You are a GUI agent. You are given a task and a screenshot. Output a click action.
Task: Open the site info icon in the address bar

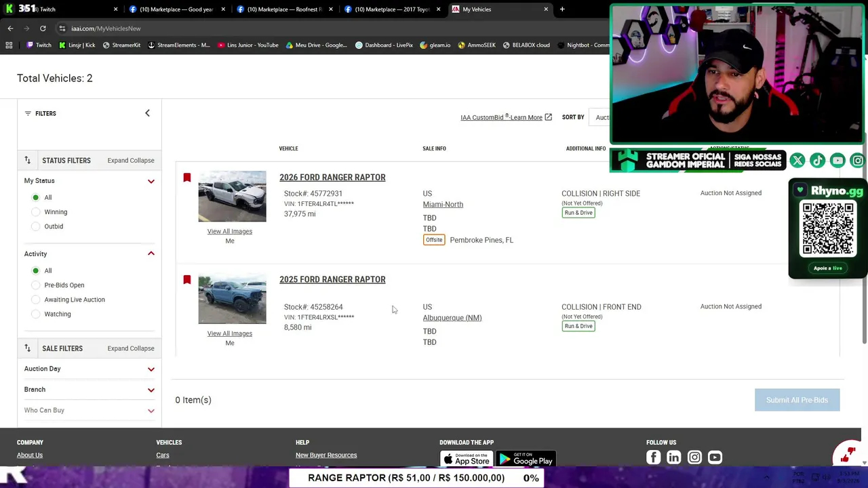coord(62,28)
